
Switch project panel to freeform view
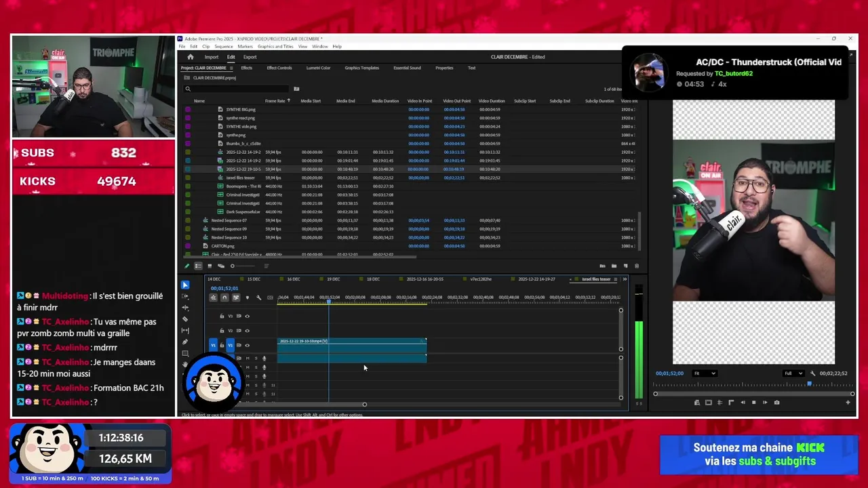[221, 266]
